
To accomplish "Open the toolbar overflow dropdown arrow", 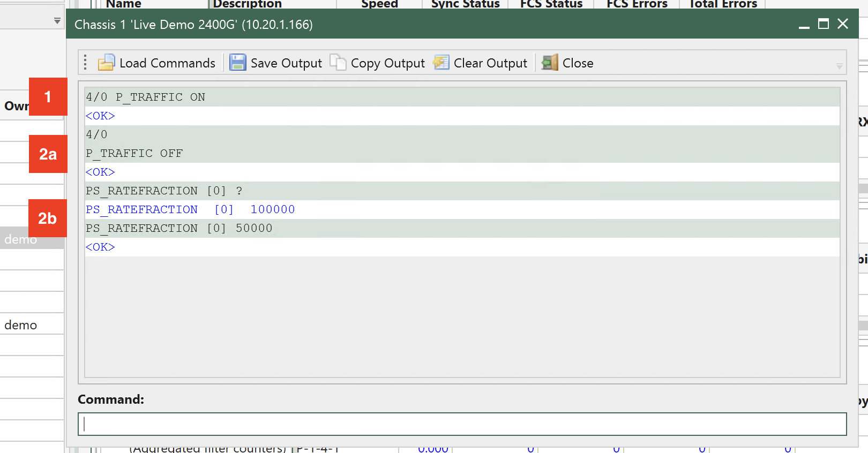I will (839, 66).
